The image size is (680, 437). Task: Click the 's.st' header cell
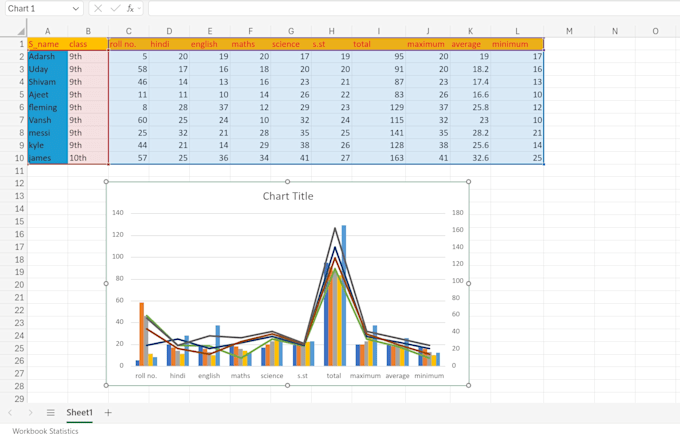pos(331,44)
